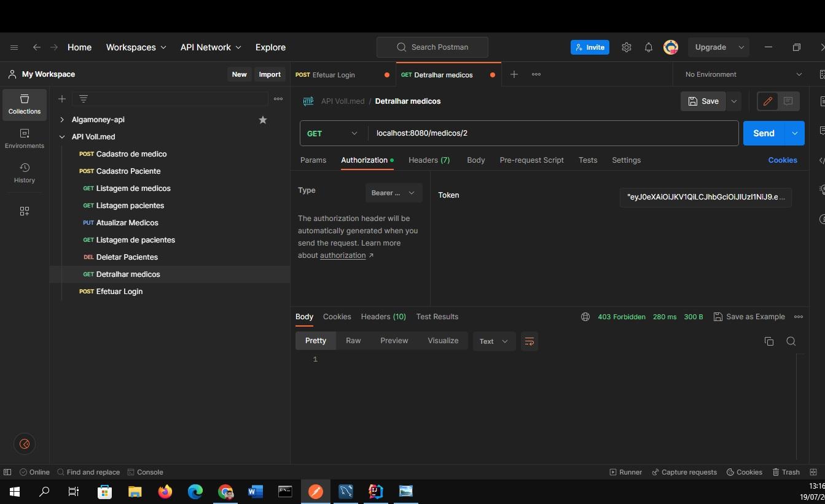Image resolution: width=825 pixels, height=504 pixels.
Task: Open the Environments sidebar panel
Action: coord(25,139)
